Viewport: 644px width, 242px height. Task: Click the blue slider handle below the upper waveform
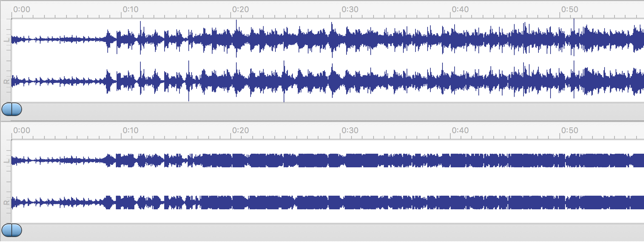(x=12, y=109)
